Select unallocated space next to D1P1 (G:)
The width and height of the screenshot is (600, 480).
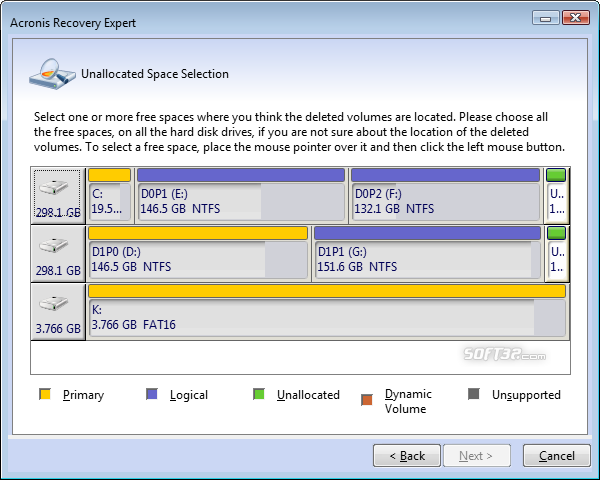(556, 254)
